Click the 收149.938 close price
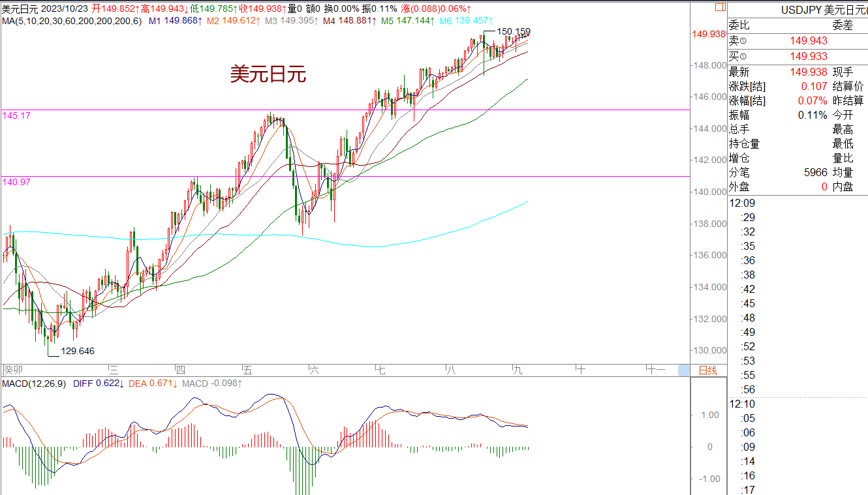 click(x=262, y=8)
